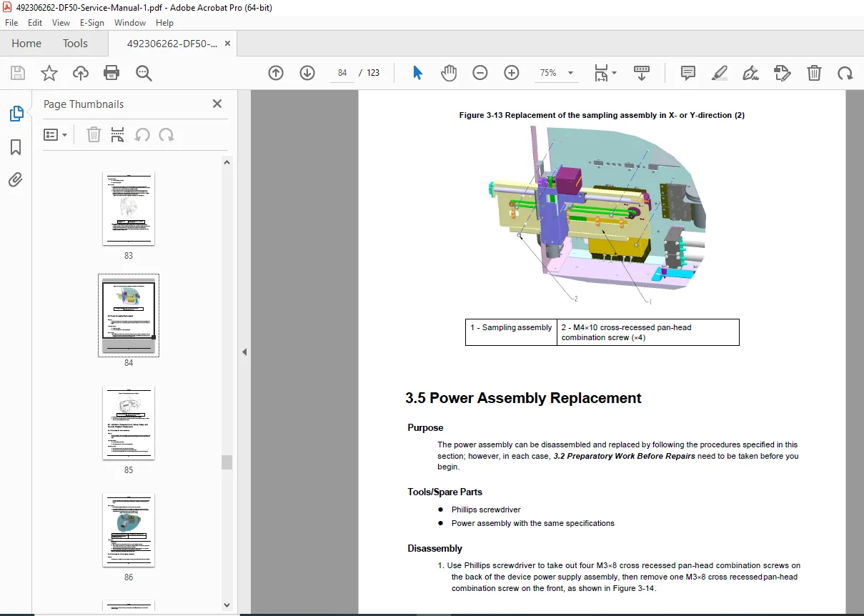
Task: Go to previous page arrow
Action: pos(276,73)
